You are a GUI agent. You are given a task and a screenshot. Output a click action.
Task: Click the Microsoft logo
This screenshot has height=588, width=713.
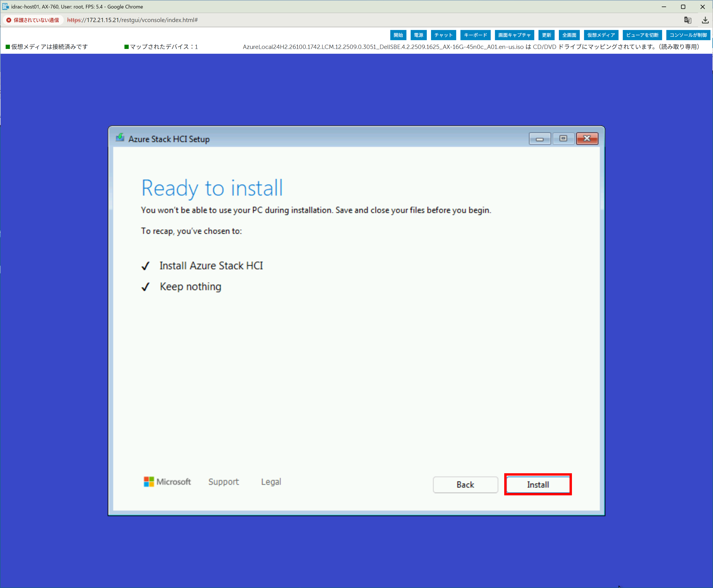167,481
